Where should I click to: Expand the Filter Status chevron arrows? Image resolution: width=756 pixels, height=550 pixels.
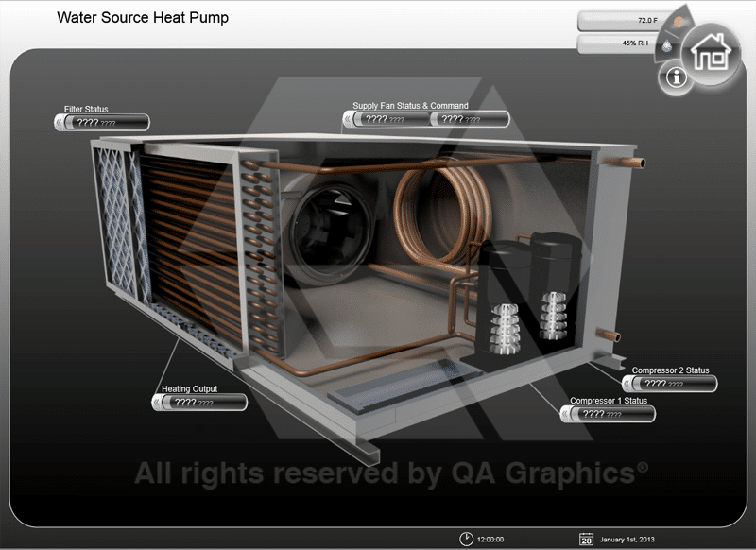59,123
